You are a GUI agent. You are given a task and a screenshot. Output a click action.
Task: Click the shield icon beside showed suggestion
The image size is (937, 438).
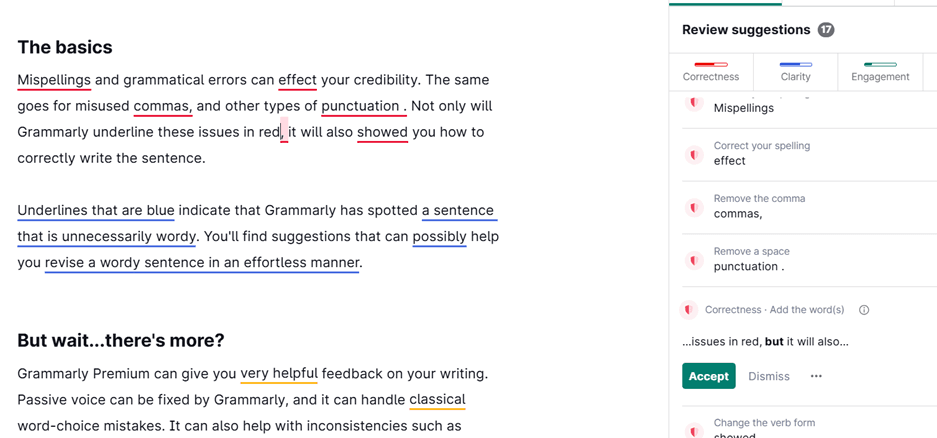pyautogui.click(x=693, y=430)
